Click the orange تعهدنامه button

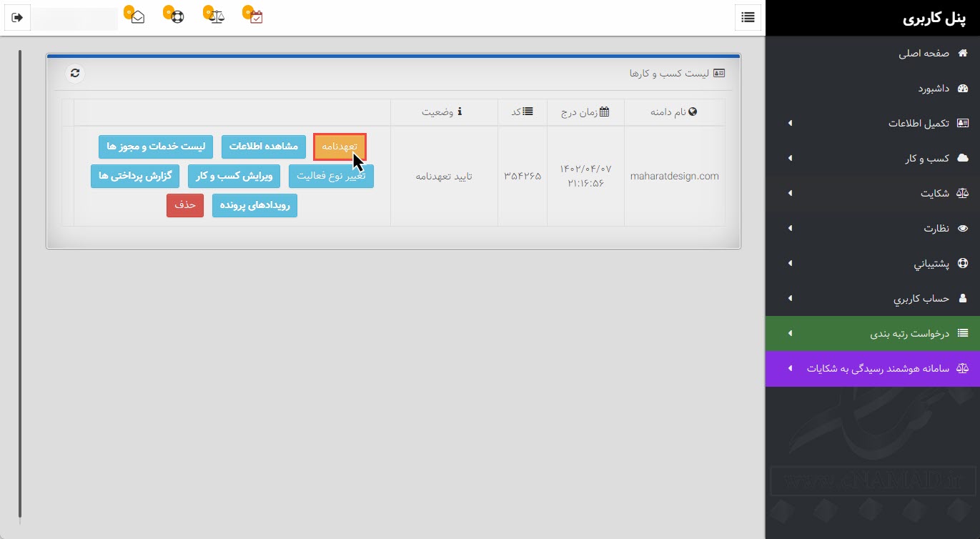click(340, 147)
